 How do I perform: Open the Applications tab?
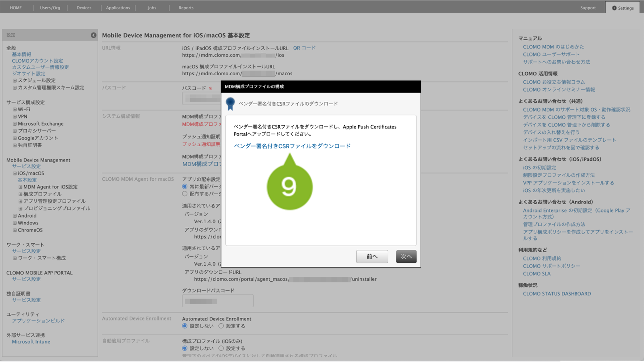coord(118,8)
